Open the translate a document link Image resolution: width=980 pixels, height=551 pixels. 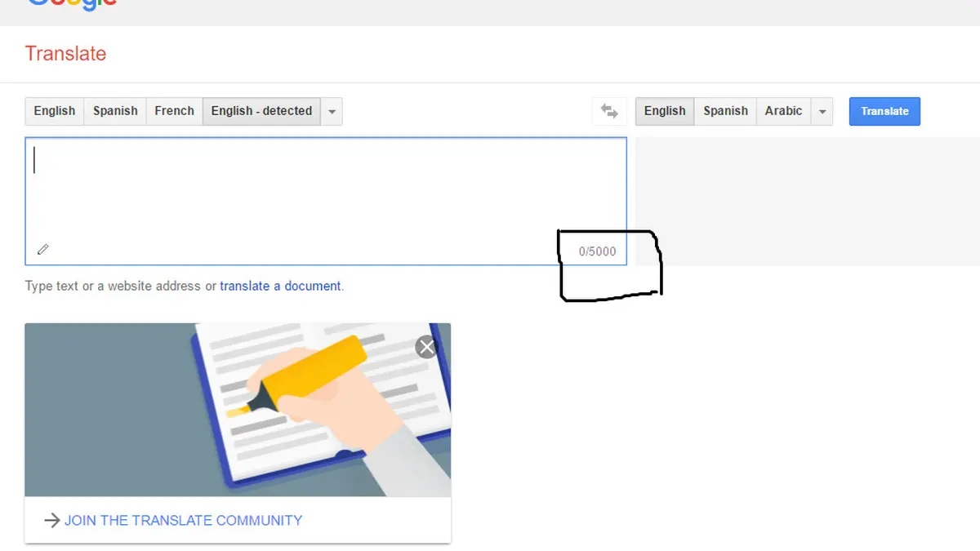(280, 286)
